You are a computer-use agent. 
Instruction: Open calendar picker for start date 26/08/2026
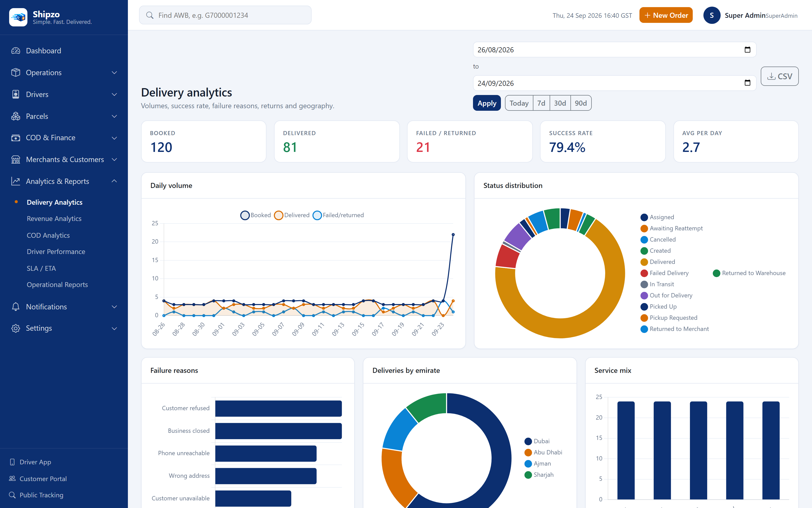(x=747, y=50)
